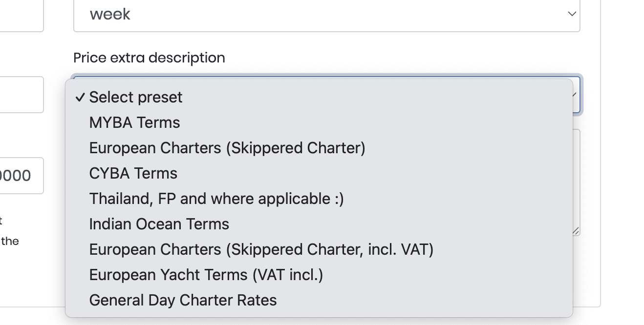Click the input field ending in 0000
The width and height of the screenshot is (644, 325).
tap(21, 176)
